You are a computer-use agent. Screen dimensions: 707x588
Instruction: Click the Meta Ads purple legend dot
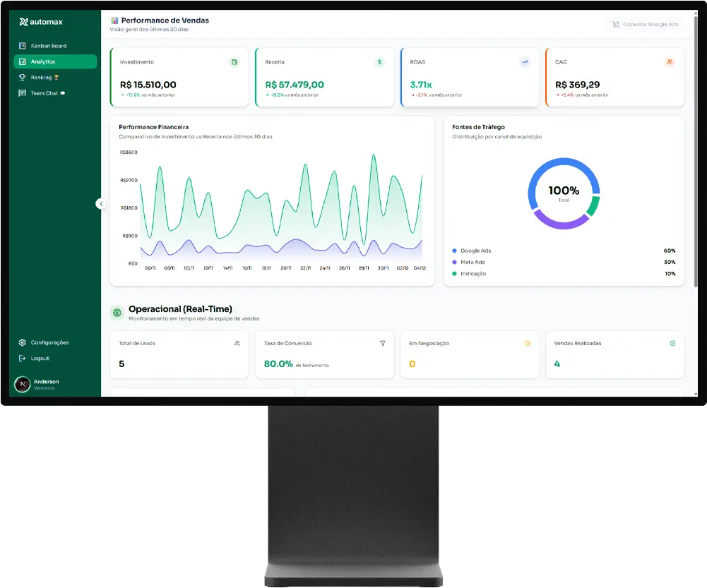(x=454, y=262)
